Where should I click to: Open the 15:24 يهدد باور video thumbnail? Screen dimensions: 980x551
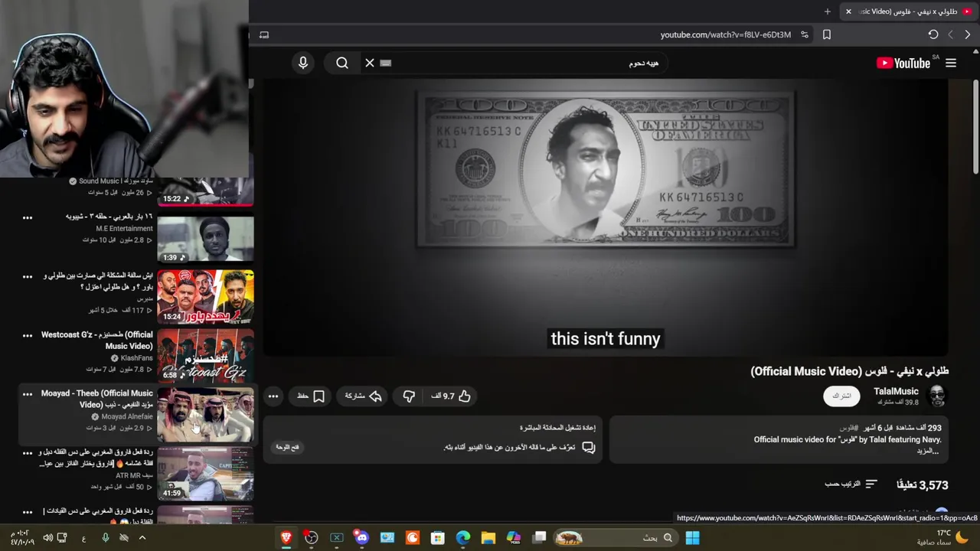pos(205,297)
